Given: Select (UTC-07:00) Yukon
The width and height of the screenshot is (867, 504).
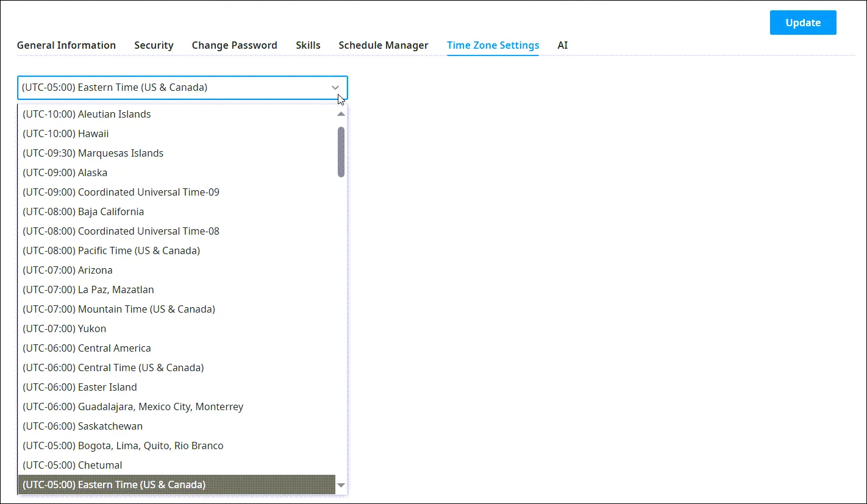Looking at the screenshot, I should click(177, 328).
